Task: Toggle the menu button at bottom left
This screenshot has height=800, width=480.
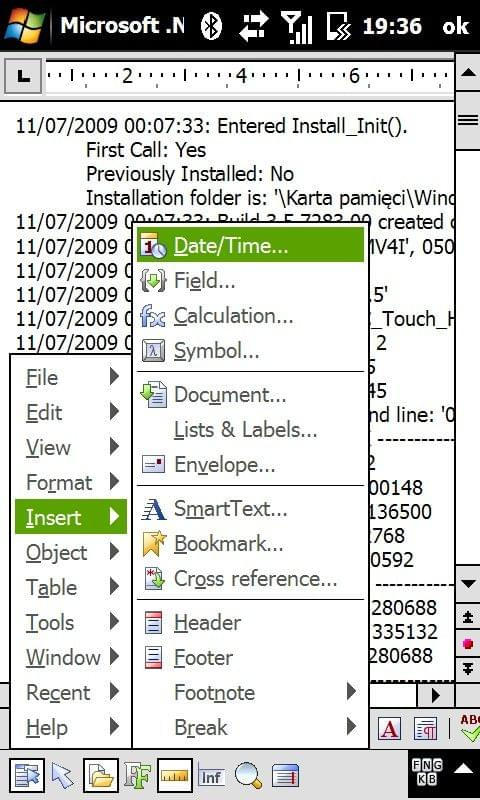Action: (27, 776)
